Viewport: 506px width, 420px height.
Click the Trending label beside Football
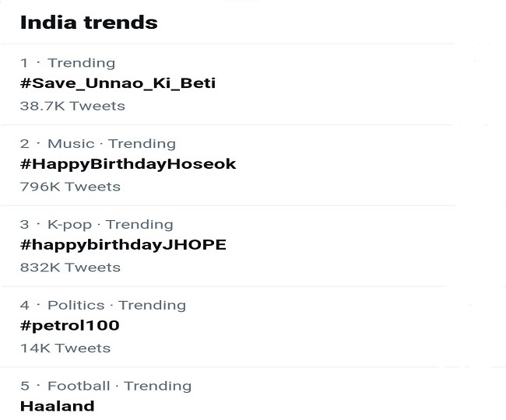(x=158, y=386)
